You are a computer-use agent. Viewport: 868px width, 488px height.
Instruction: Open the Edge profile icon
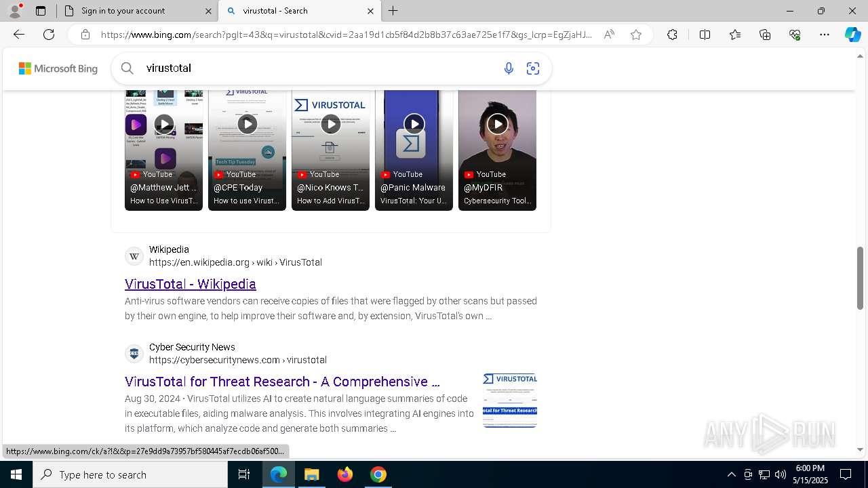(15, 11)
